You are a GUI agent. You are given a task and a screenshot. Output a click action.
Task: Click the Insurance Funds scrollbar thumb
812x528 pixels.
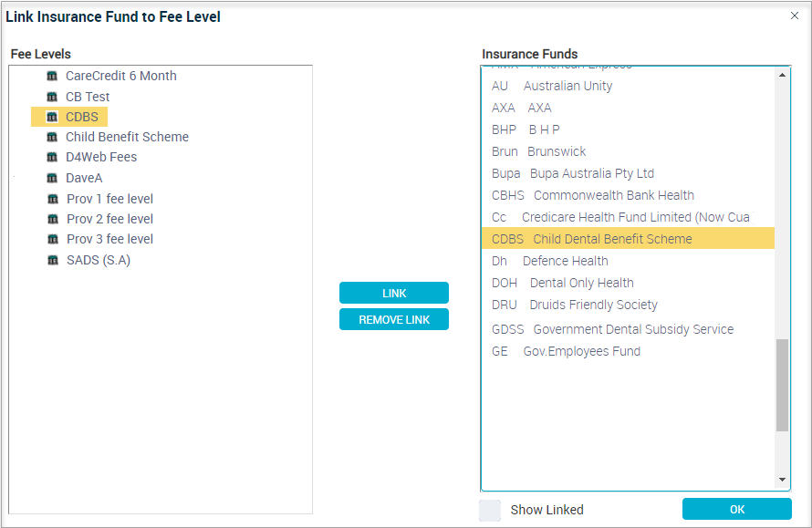click(782, 384)
